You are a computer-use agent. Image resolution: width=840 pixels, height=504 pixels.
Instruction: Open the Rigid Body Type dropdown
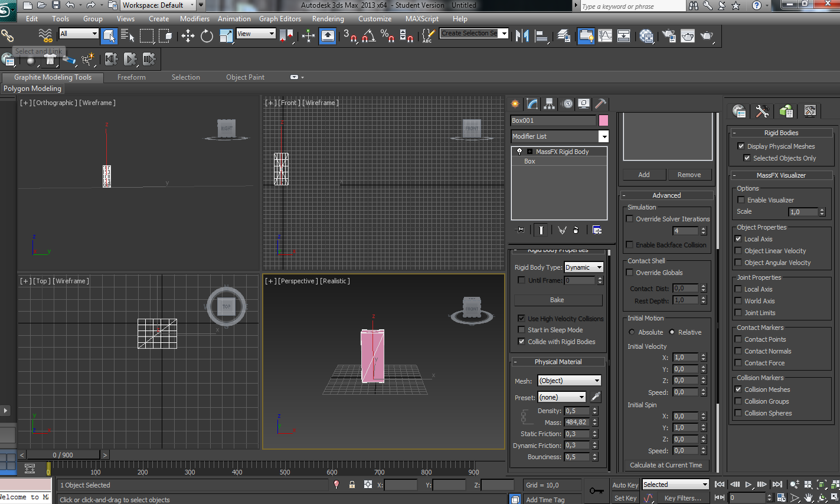[583, 267]
